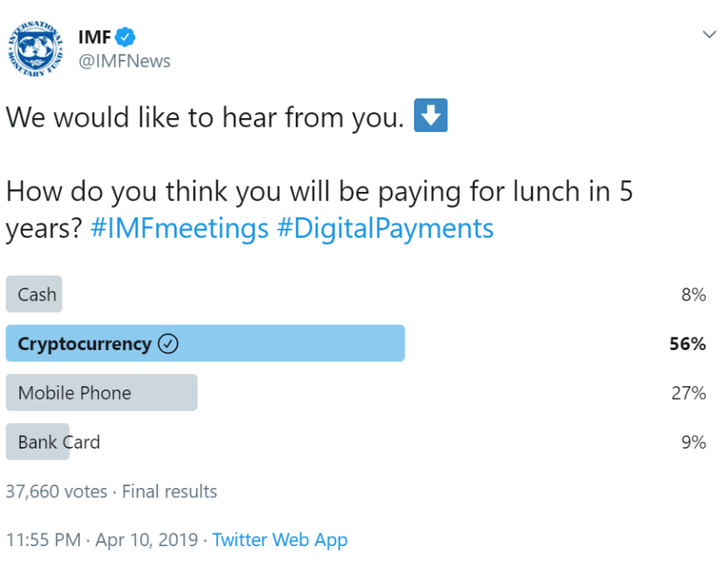The image size is (728, 565).
Task: Click the 37,660 votes count
Action: coord(56,491)
